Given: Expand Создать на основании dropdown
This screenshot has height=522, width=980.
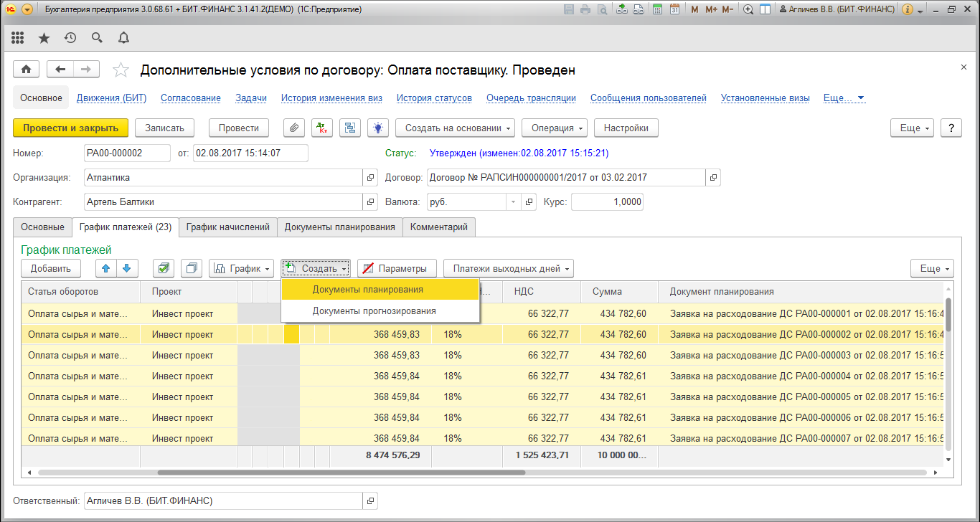Looking at the screenshot, I should pos(456,128).
